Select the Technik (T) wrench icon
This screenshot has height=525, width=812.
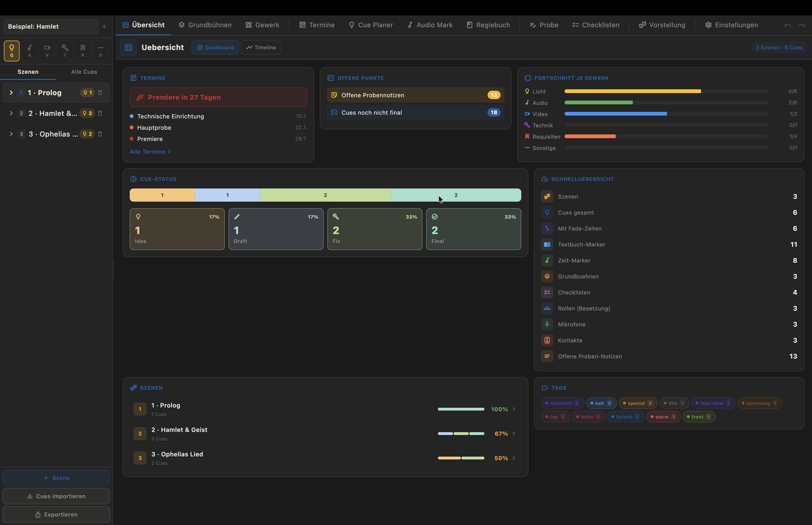point(65,50)
